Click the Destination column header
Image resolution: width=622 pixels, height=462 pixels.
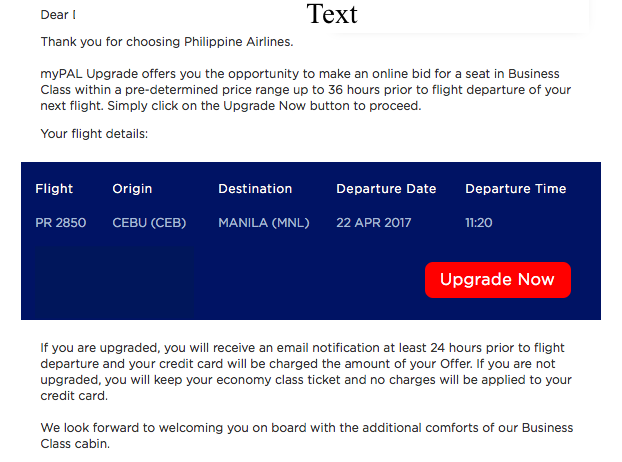[255, 188]
